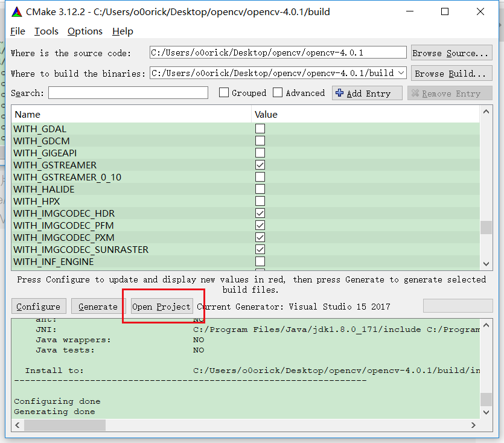
Task: Select the WITH_GSTREAMER entry name
Action: click(x=55, y=165)
